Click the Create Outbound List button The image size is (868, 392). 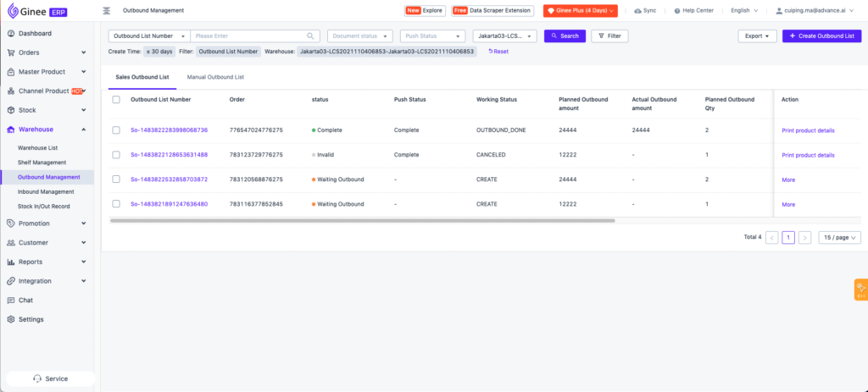821,36
